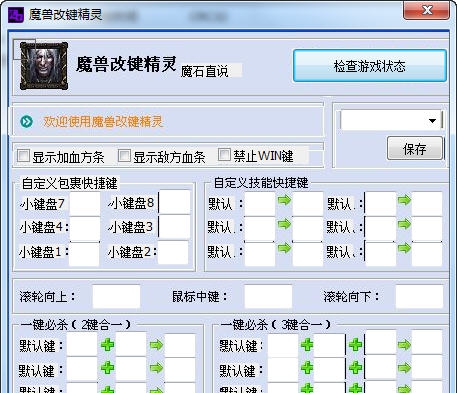Click the purple app icon in title bar
The height and width of the screenshot is (393, 457).
click(x=16, y=14)
